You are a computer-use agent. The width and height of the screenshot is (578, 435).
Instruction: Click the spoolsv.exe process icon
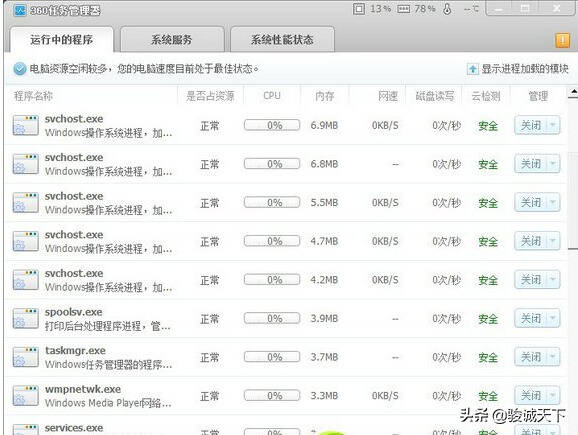pyautogui.click(x=25, y=319)
